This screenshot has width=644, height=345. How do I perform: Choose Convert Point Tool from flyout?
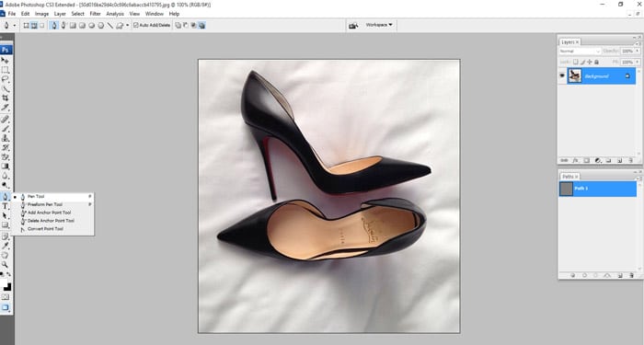[45, 229]
